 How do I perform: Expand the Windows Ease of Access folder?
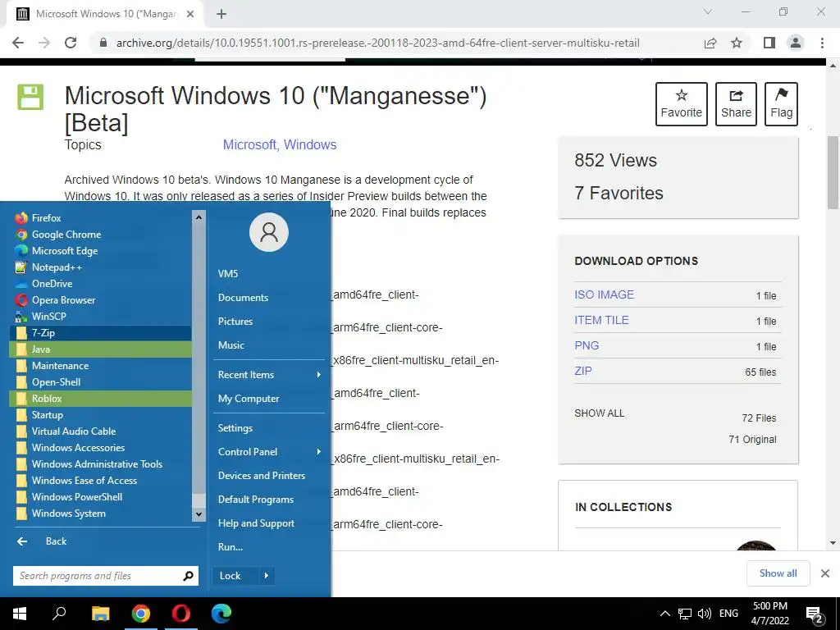(101, 481)
